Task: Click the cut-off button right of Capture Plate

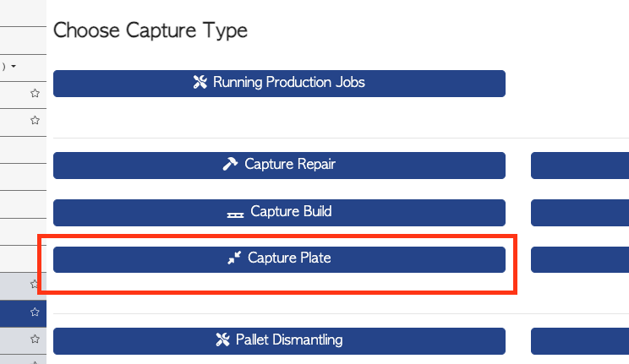Action: [580, 259]
